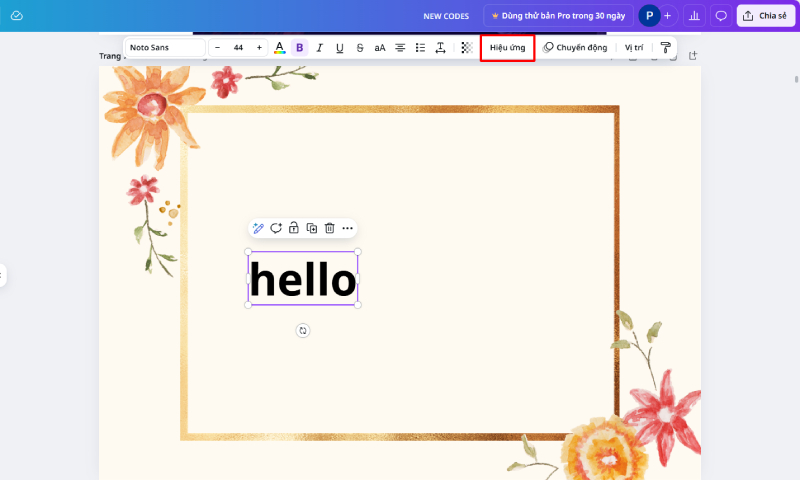The width and height of the screenshot is (800, 480).
Task: Open the analytics bar chart icon
Action: coord(694,16)
